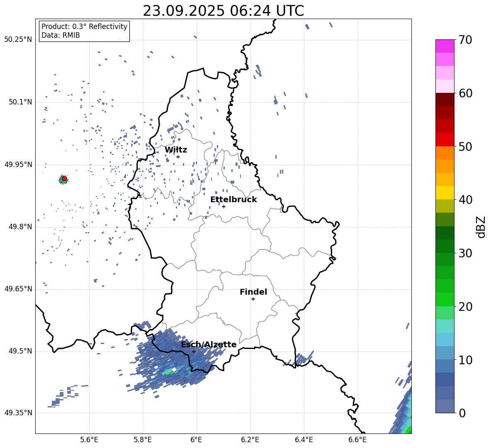491x448 pixels.
Task: Click the light blue colorbar segment near 15
Action: coord(445,339)
